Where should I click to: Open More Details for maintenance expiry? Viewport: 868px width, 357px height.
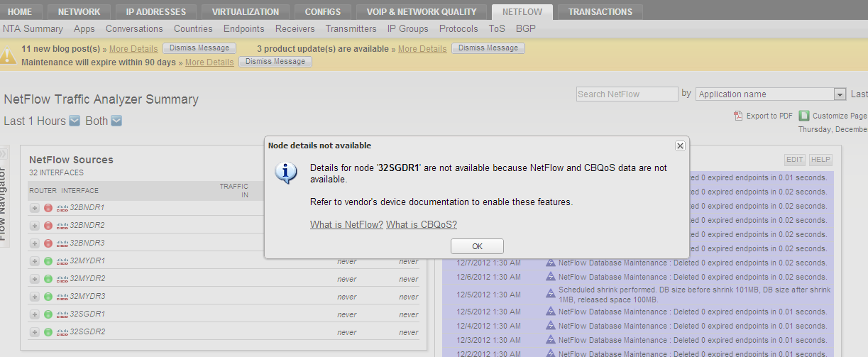click(x=209, y=62)
